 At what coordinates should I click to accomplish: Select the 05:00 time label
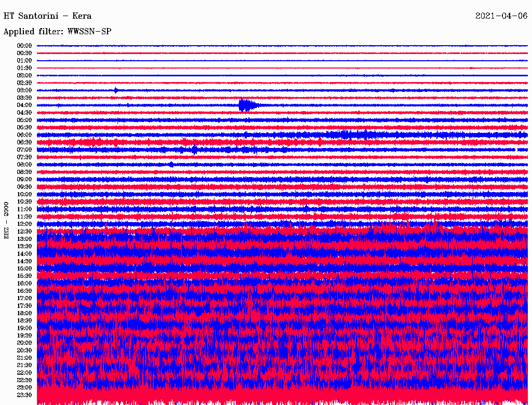[x=24, y=120]
